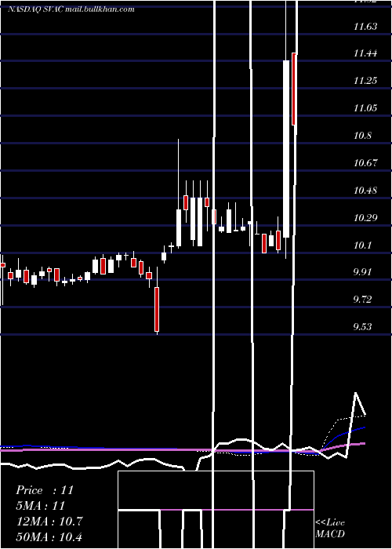
Task: Click the 10.1 price axis label
Action: (362, 245)
